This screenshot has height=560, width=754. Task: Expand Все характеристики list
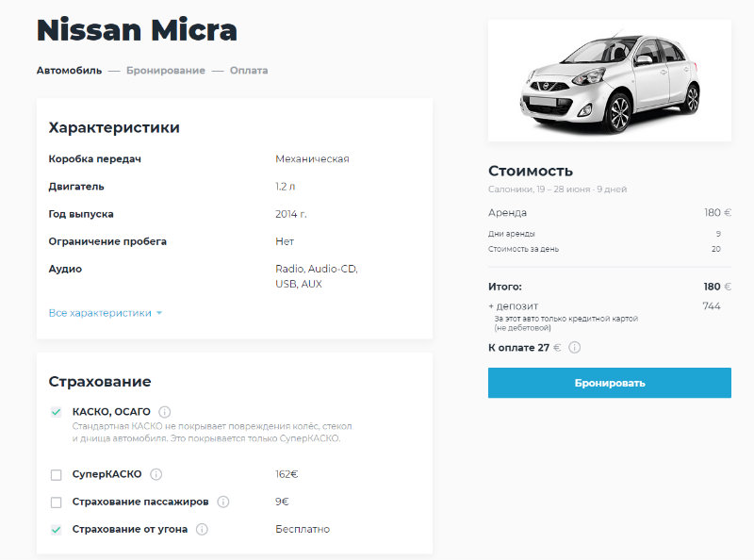105,313
